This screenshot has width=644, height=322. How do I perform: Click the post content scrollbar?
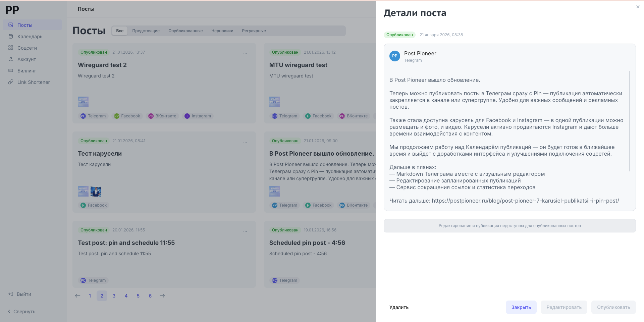coord(629,121)
